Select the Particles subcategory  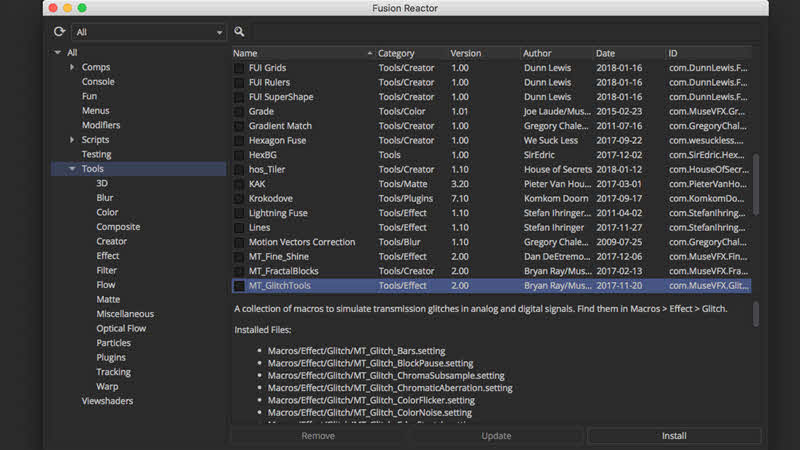pyautogui.click(x=113, y=343)
